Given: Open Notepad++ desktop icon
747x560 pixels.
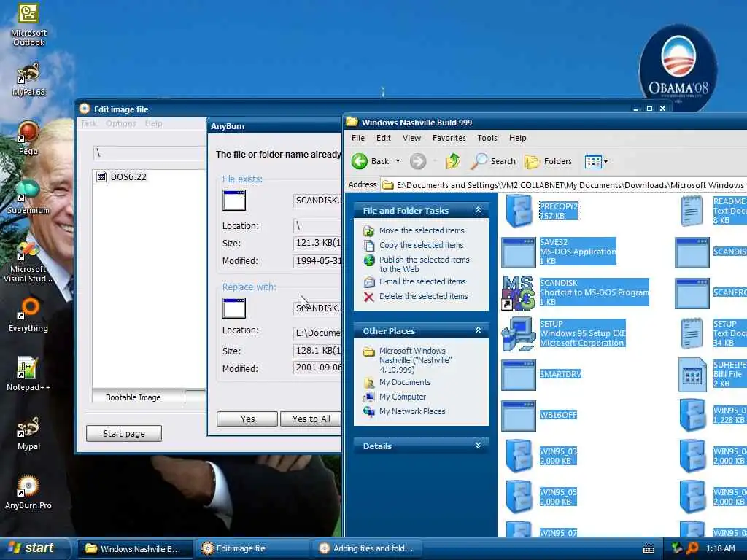Looking at the screenshot, I should pyautogui.click(x=28, y=374).
